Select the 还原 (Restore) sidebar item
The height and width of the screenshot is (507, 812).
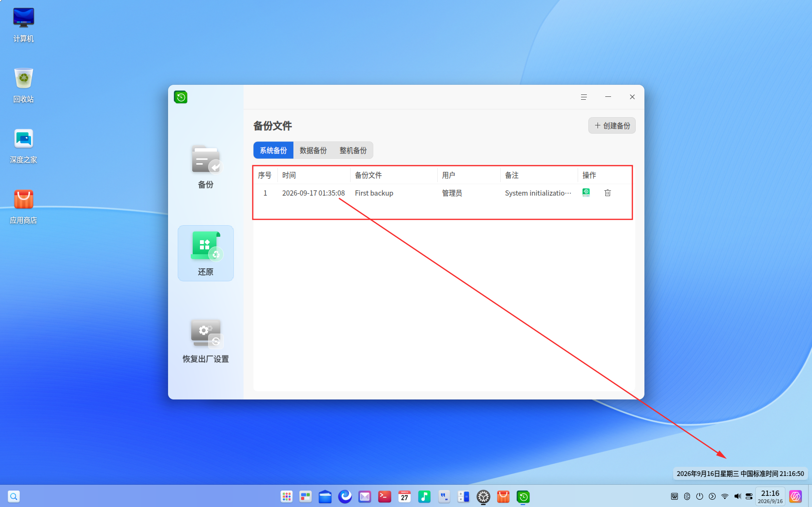[206, 253]
